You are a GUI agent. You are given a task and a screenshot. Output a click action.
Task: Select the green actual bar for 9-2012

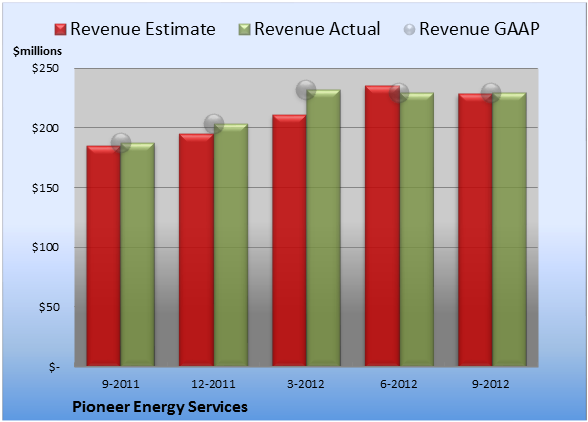tap(509, 229)
